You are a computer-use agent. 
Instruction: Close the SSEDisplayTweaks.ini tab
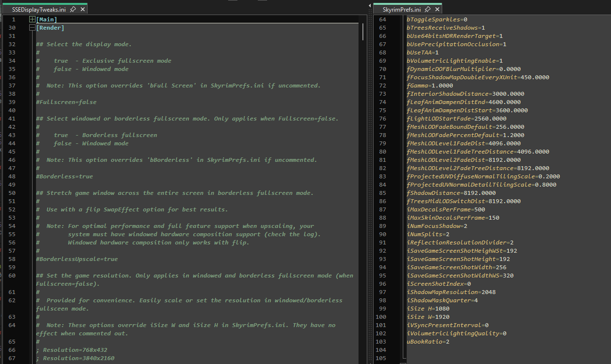coord(82,9)
